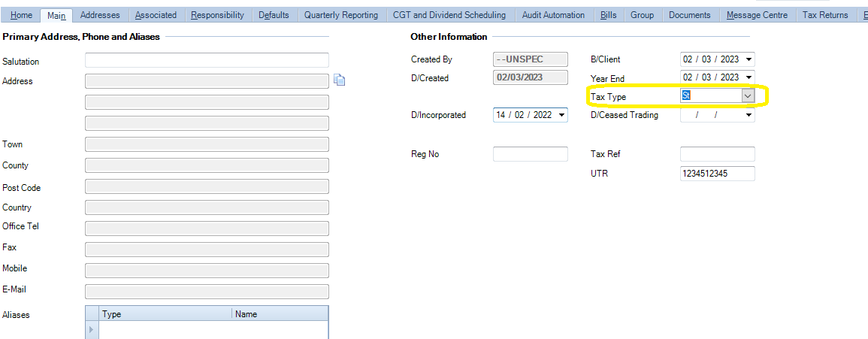This screenshot has width=868, height=339.
Task: Click the Name column header in Aliases
Action: (x=278, y=314)
